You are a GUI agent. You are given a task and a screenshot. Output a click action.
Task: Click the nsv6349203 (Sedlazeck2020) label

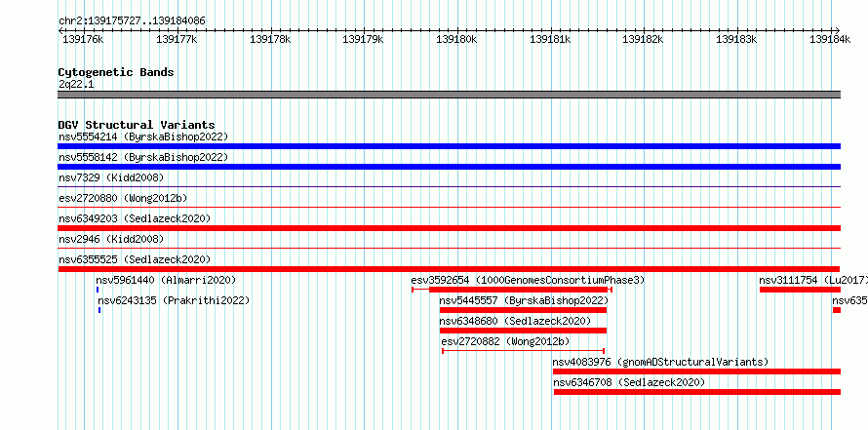135,218
